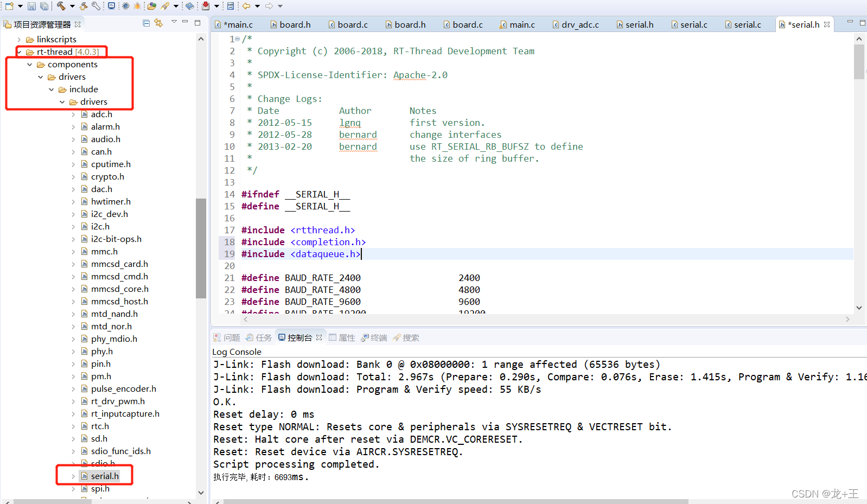Click the search flashlight toolbar icon

(165, 6)
